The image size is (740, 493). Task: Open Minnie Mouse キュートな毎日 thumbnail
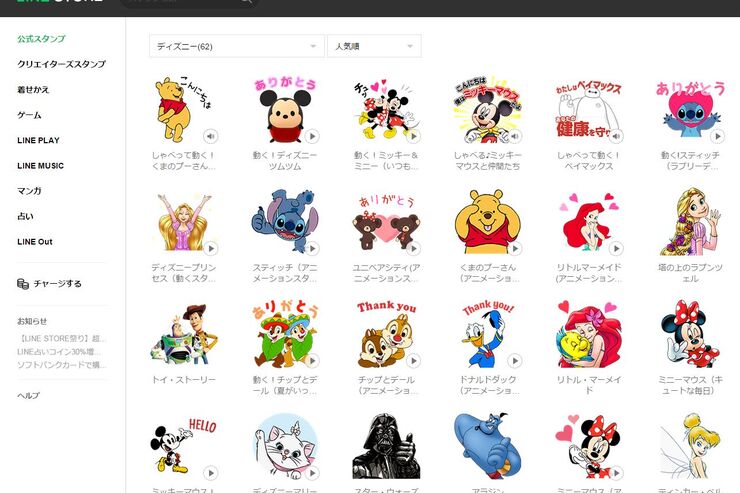click(690, 334)
